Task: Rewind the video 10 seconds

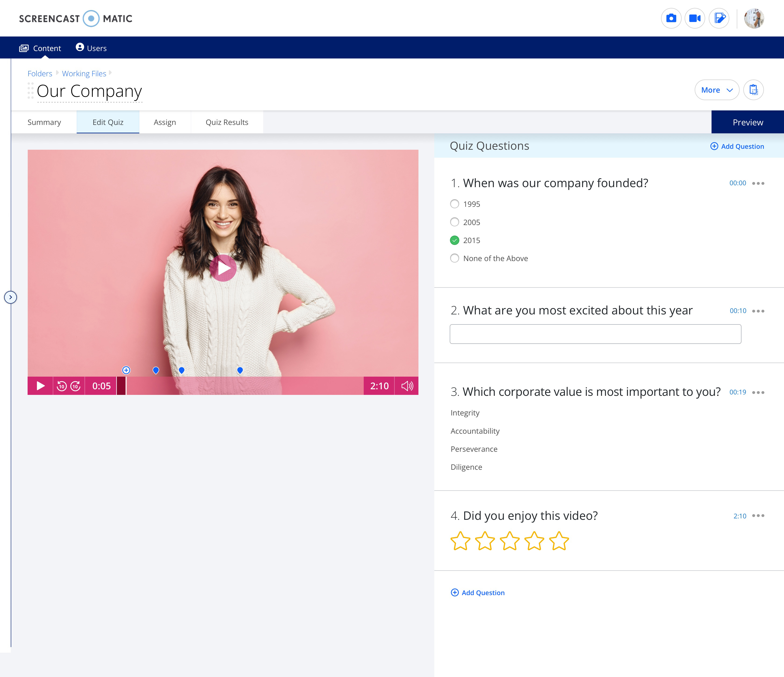Action: click(62, 386)
